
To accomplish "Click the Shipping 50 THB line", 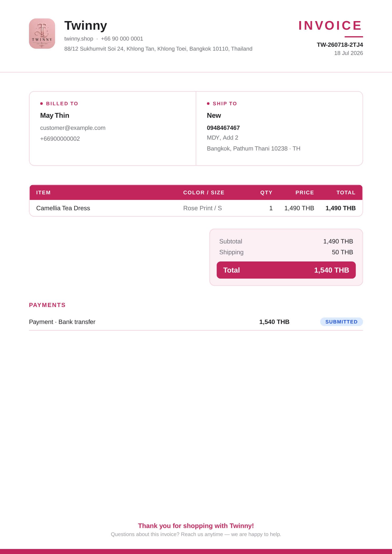I will tap(286, 252).
